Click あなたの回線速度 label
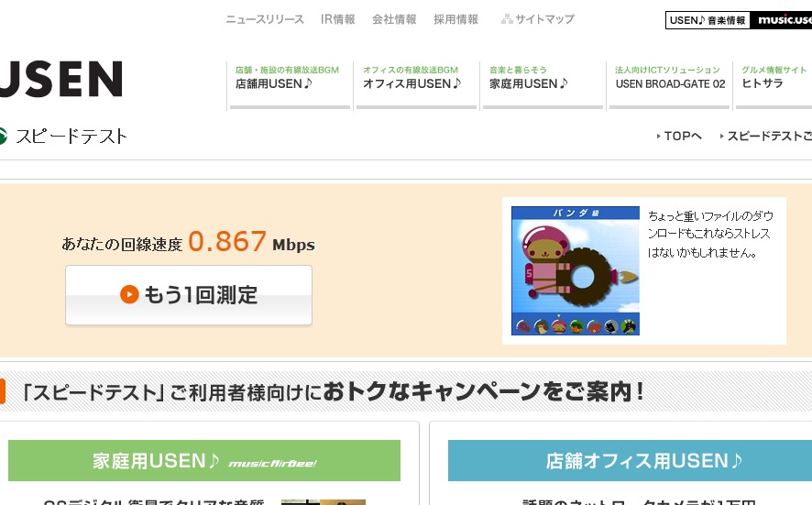 pyautogui.click(x=122, y=244)
